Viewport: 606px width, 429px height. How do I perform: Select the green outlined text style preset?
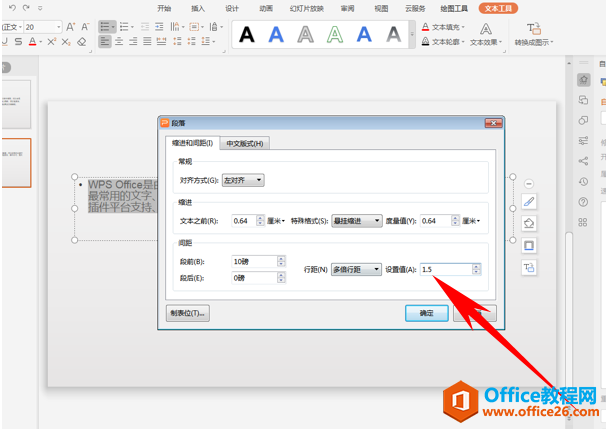coord(335,34)
